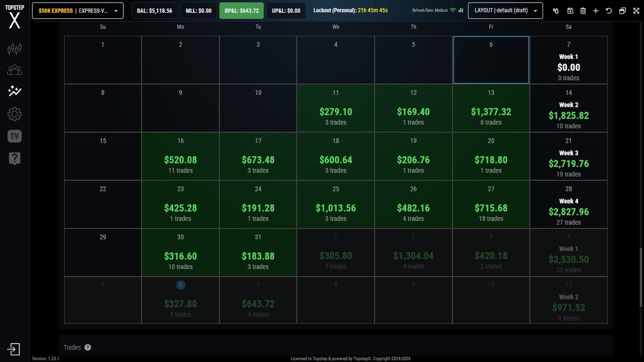Image resolution: width=644 pixels, height=362 pixels.
Task: Open the people/community sidebar icon
Action: (x=14, y=70)
